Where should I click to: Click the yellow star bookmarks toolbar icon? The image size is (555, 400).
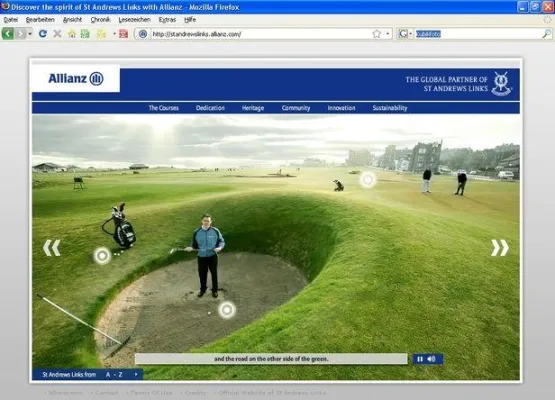click(x=102, y=34)
